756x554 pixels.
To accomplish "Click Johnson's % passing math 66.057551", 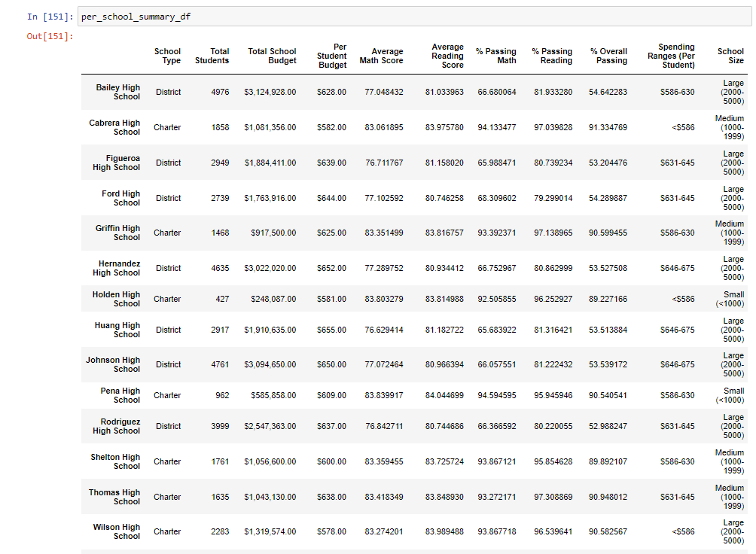I will 497,364.
